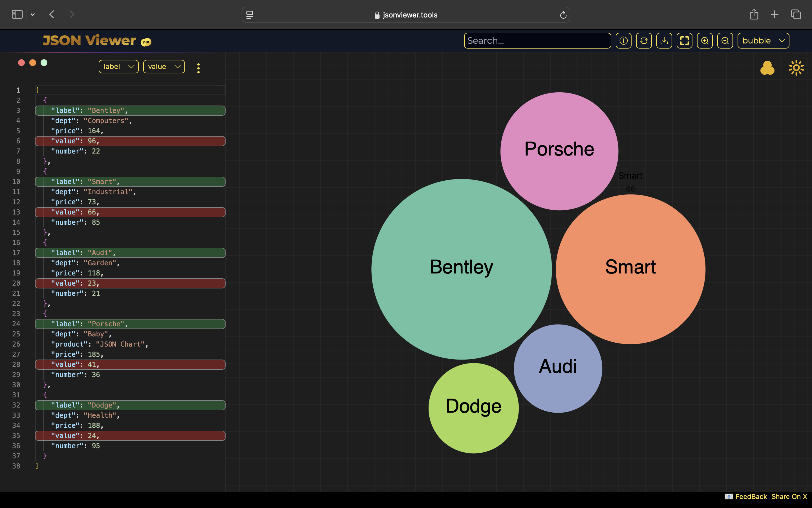Expand the sidebar options chevron in Safari
The image size is (812, 508).
point(32,15)
